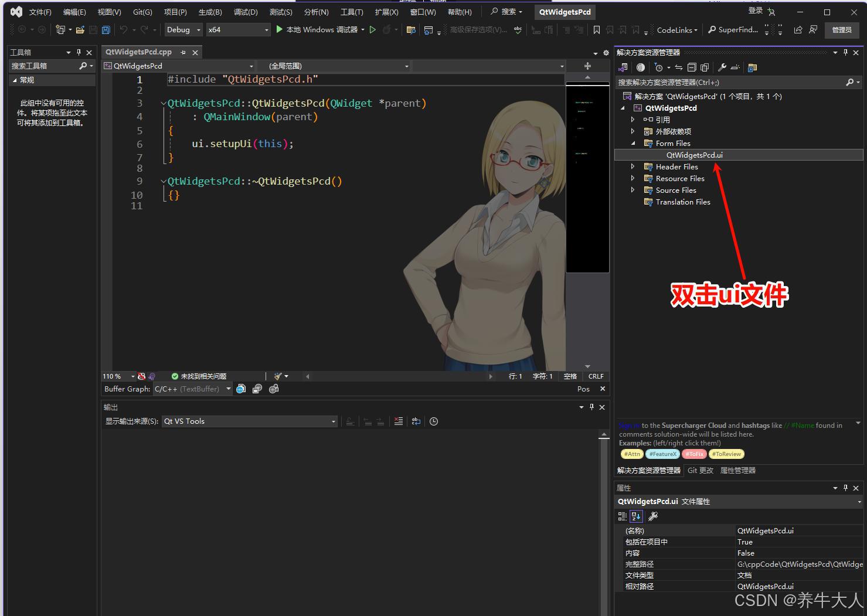Image resolution: width=867 pixels, height=616 pixels.
Task: Switch views icon in Solution Explorer
Action: point(623,67)
